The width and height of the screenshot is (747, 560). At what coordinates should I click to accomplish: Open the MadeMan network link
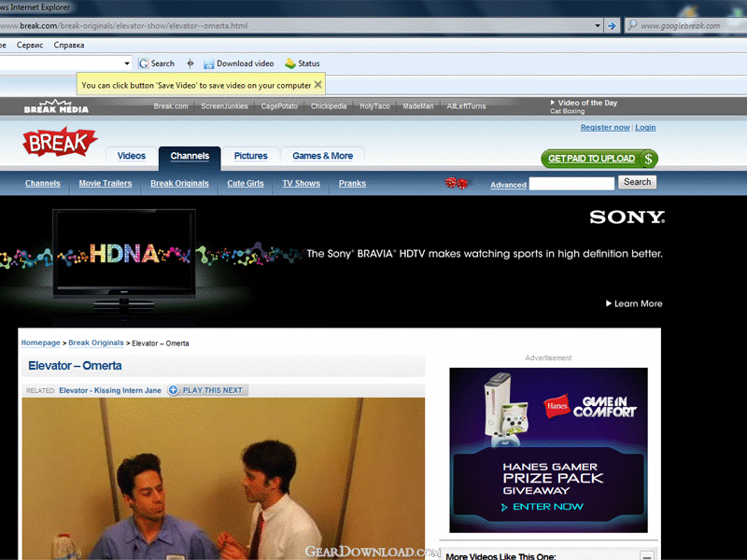(418, 106)
